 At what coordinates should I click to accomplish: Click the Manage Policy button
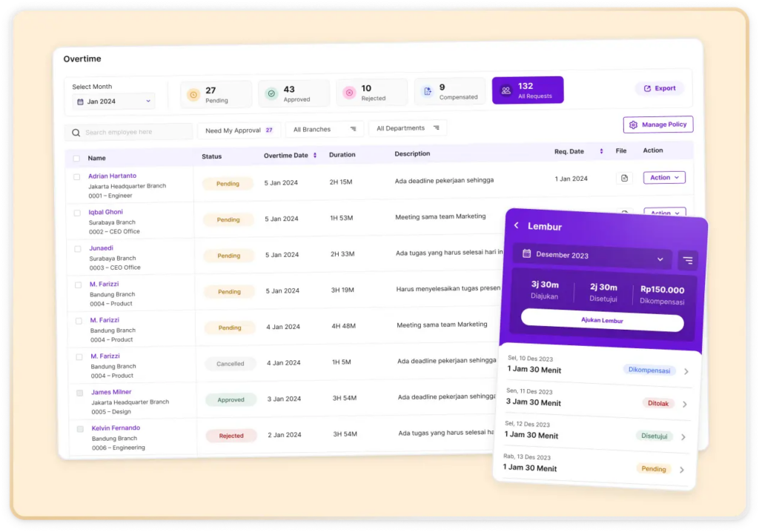tap(657, 124)
